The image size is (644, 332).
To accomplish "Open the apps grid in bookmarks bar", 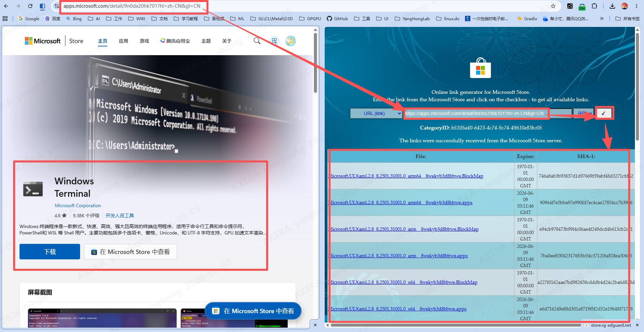I will 5,19.
